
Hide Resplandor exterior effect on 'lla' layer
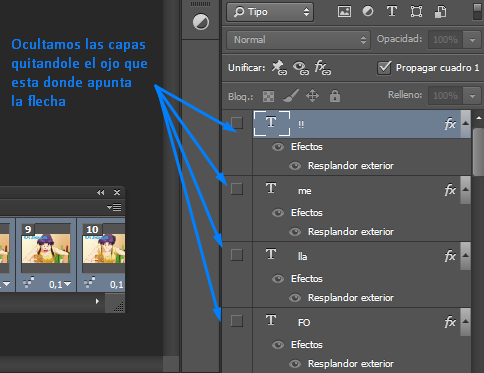click(x=295, y=297)
